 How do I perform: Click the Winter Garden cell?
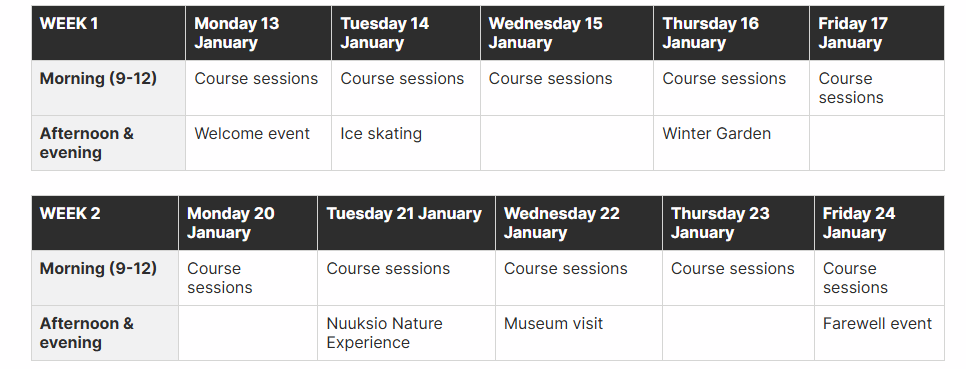pos(731,143)
